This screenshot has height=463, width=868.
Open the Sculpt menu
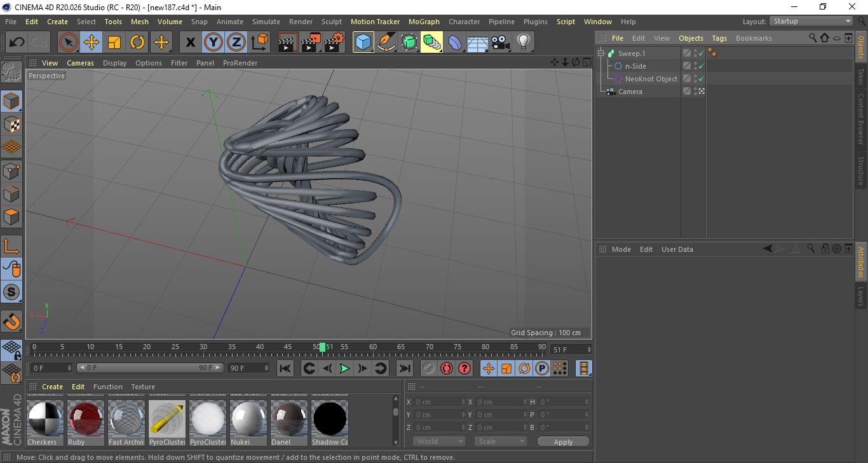pyautogui.click(x=332, y=22)
